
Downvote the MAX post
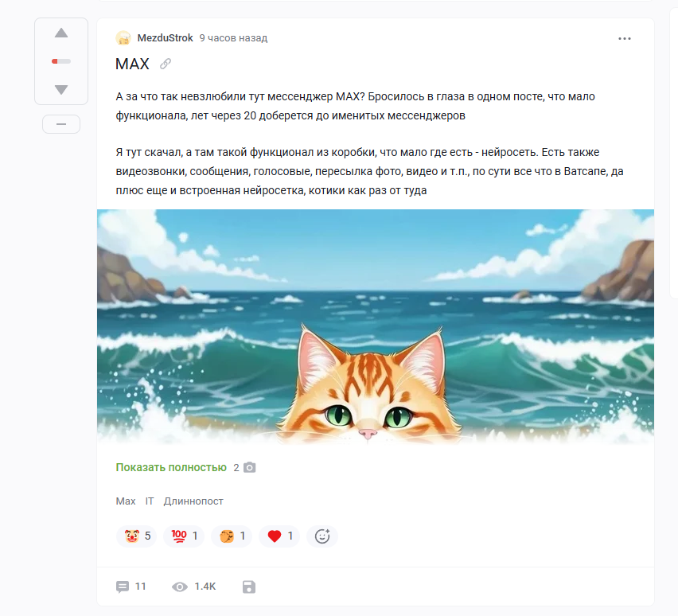(61, 90)
